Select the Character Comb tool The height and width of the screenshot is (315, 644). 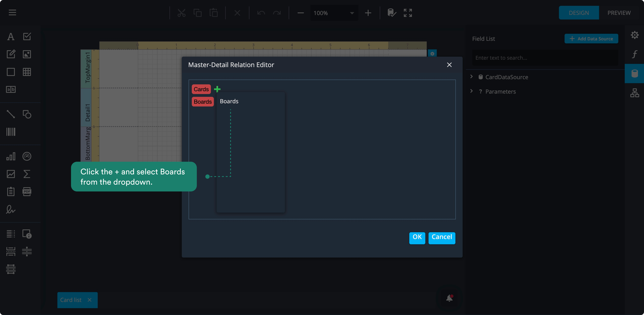[x=11, y=89]
